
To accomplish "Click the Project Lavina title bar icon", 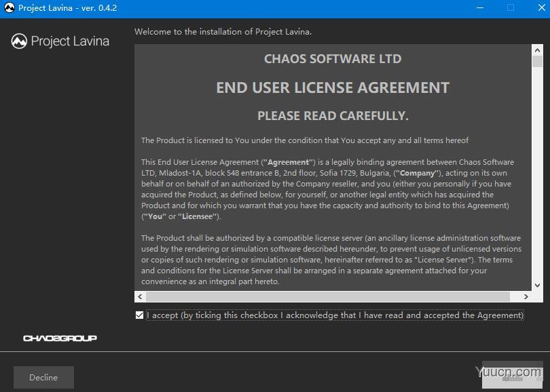I will tap(9, 7).
